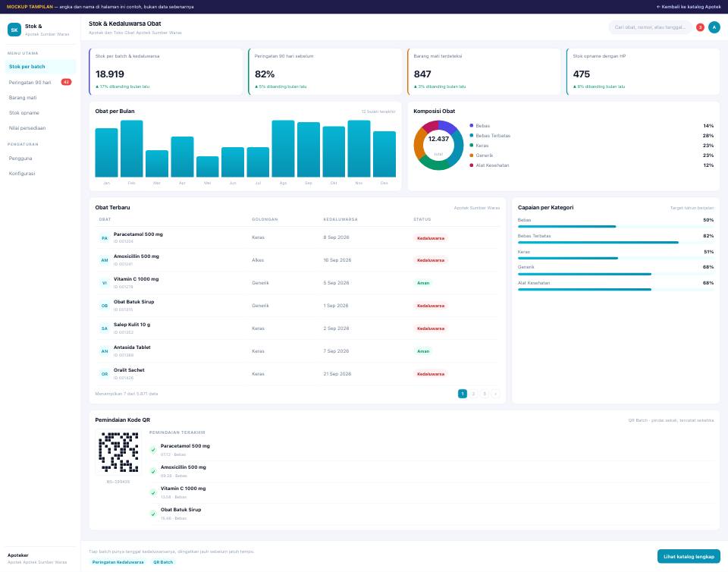Click the STATUS column header
Viewport: 728px width, 572px height.
pyautogui.click(x=422, y=219)
